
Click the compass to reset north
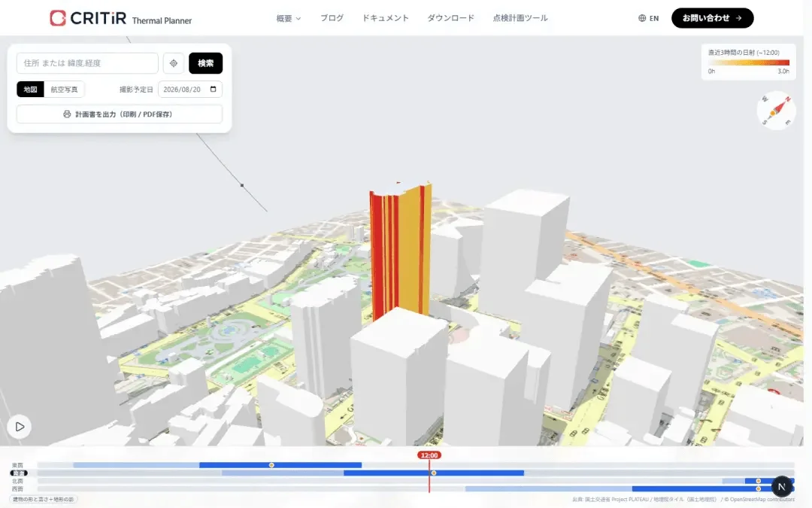[776, 111]
